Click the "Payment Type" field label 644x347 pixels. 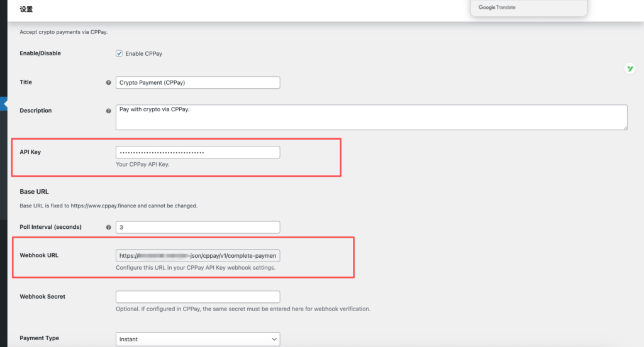[39, 338]
